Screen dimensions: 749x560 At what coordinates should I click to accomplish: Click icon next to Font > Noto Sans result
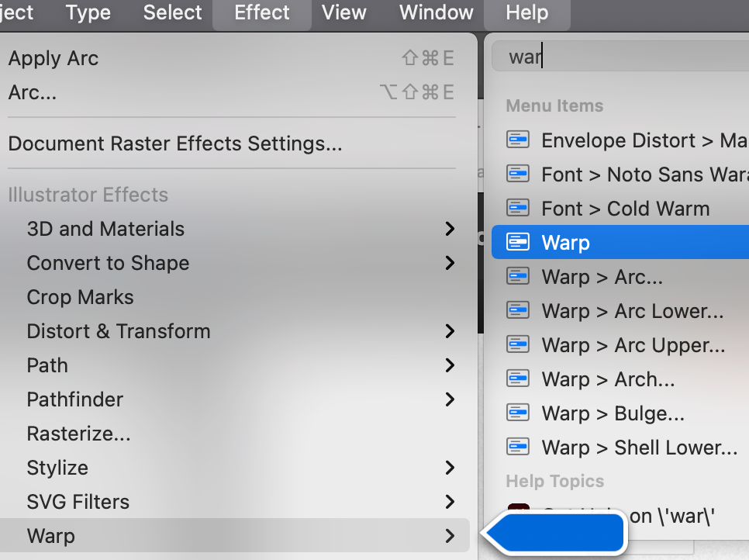point(517,175)
